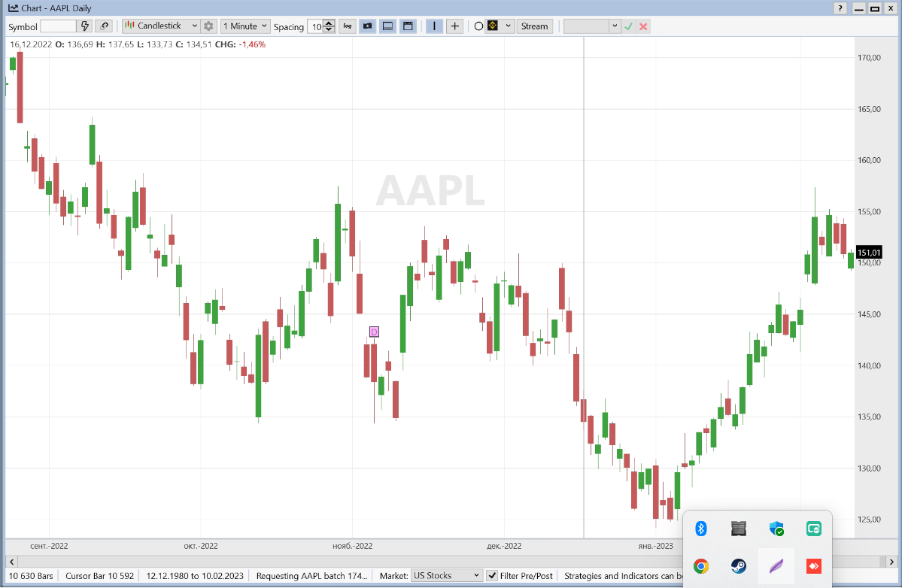Screen dimensions: 902x588
Task: Click the 155,00 price axis label
Action: click(x=869, y=211)
